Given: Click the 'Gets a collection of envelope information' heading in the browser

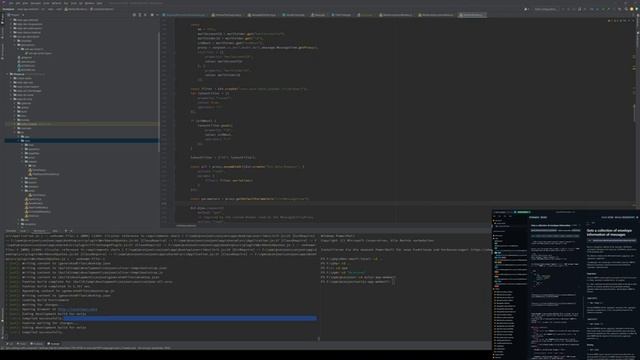Looking at the screenshot, I should tap(609, 232).
